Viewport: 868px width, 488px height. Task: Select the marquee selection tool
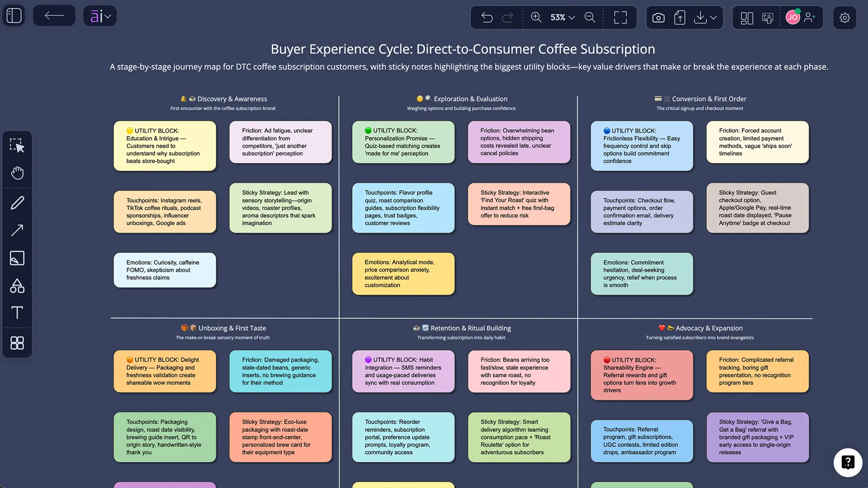coord(17,145)
